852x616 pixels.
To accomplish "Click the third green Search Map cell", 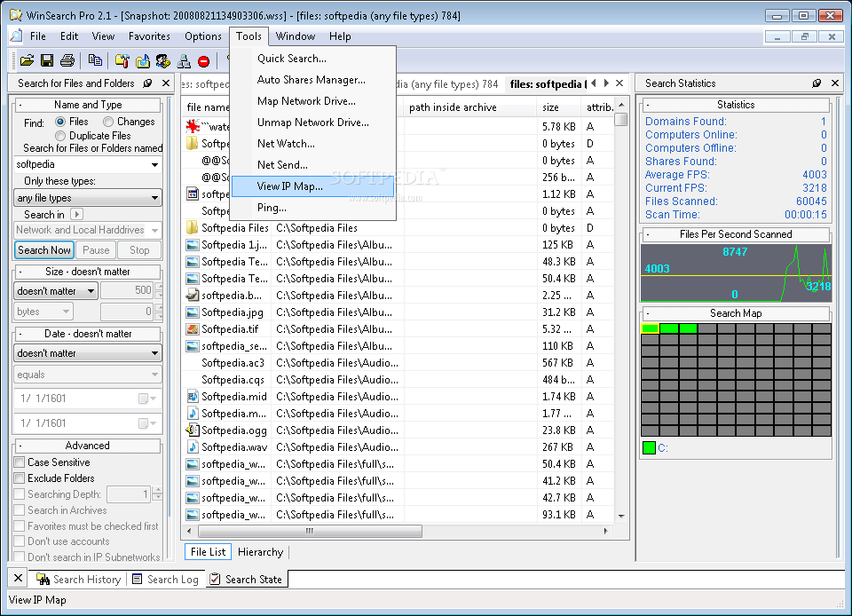I will [688, 328].
